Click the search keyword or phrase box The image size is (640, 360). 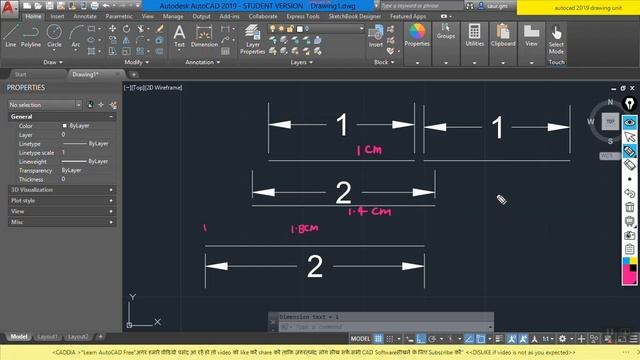(x=422, y=6)
